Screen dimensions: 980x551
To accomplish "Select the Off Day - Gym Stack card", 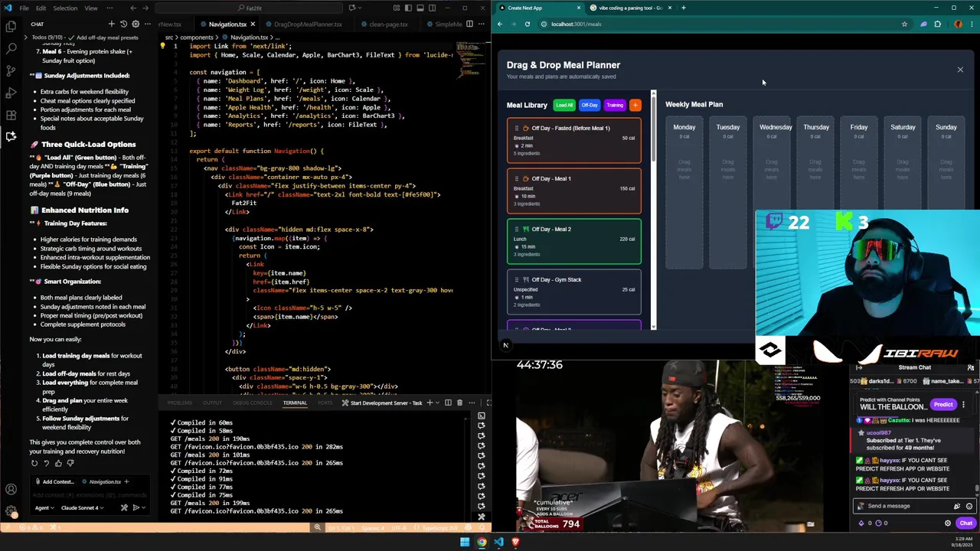I will pos(574,292).
